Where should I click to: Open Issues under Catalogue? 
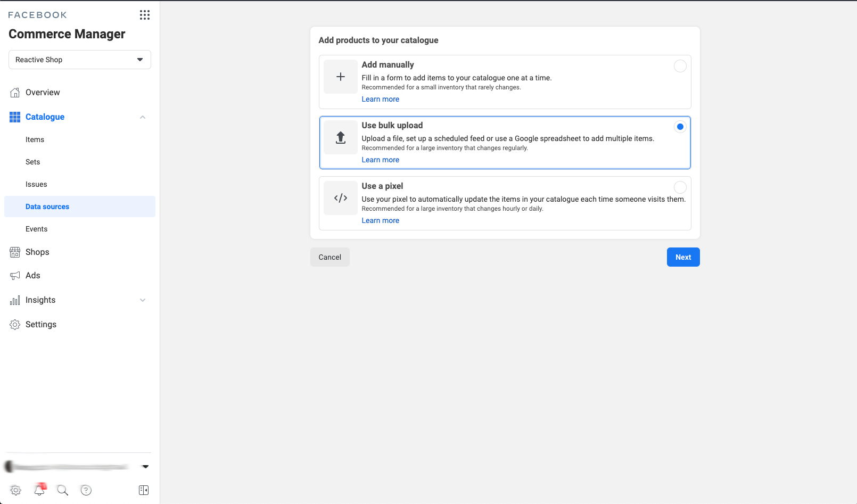pyautogui.click(x=36, y=184)
